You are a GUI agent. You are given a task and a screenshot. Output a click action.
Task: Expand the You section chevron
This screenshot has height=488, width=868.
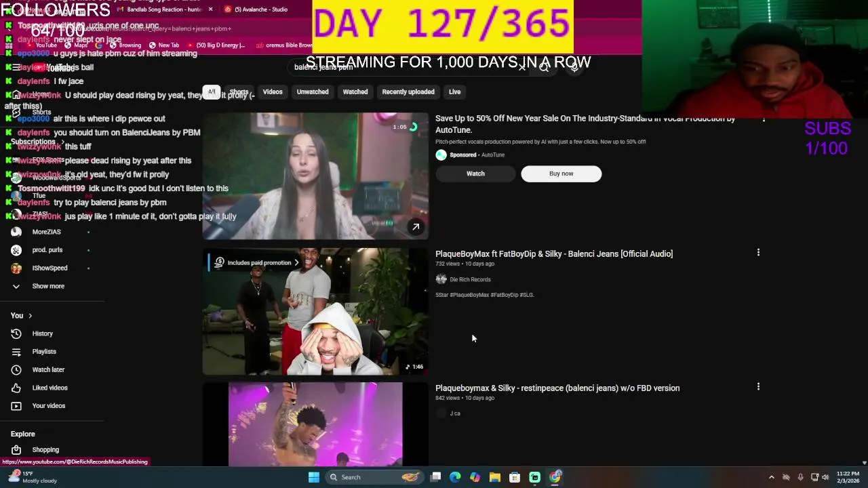(x=30, y=316)
